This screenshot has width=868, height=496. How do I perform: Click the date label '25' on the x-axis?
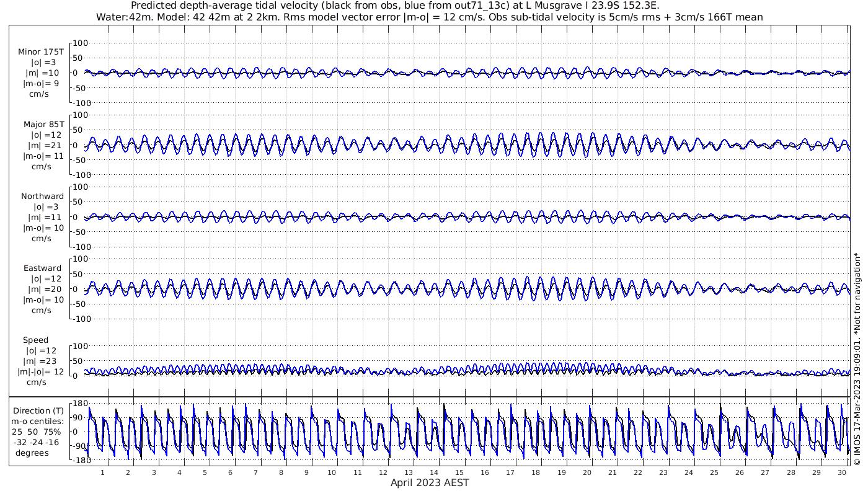click(714, 472)
